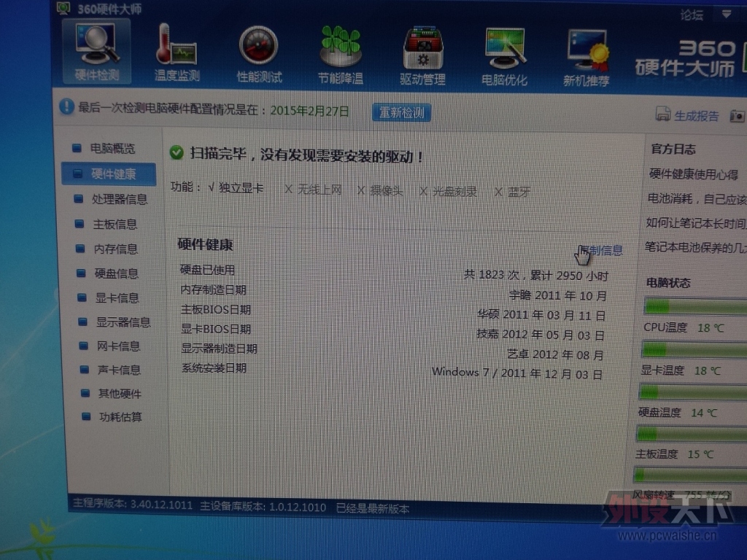Click the value 艺卓 2012 年 08 月
Image resolution: width=747 pixels, height=560 pixels.
pyautogui.click(x=555, y=355)
